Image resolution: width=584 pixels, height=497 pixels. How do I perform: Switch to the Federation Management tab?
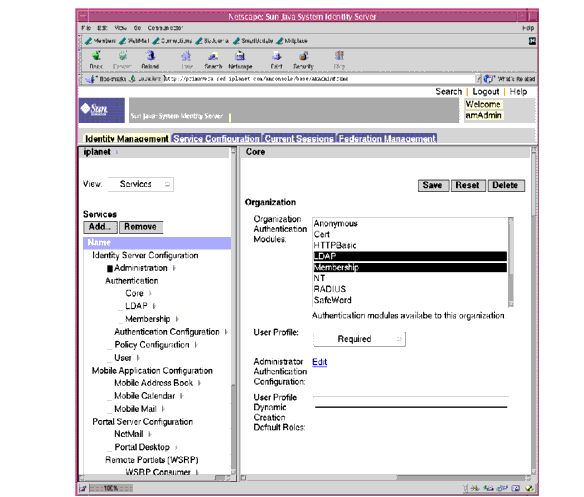click(x=387, y=138)
